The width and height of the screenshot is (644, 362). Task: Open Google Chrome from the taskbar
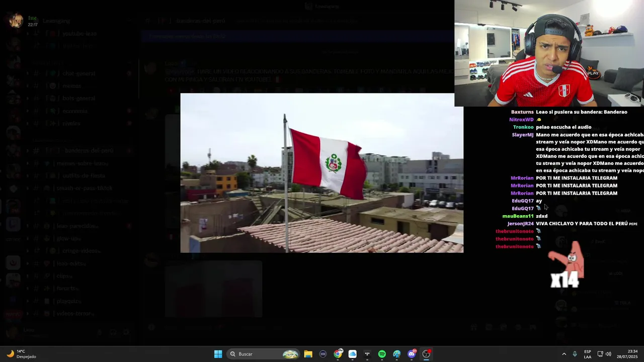(338, 354)
